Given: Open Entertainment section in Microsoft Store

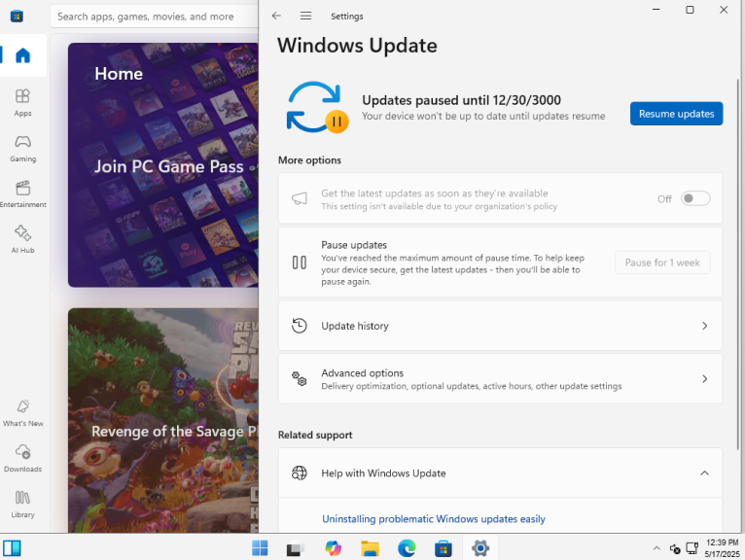Looking at the screenshot, I should (22, 193).
